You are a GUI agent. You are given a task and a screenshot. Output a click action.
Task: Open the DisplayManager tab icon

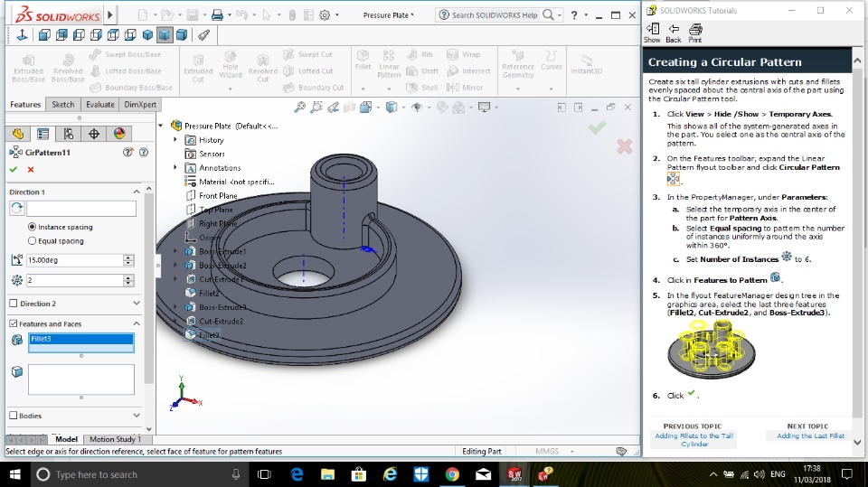coord(119,134)
